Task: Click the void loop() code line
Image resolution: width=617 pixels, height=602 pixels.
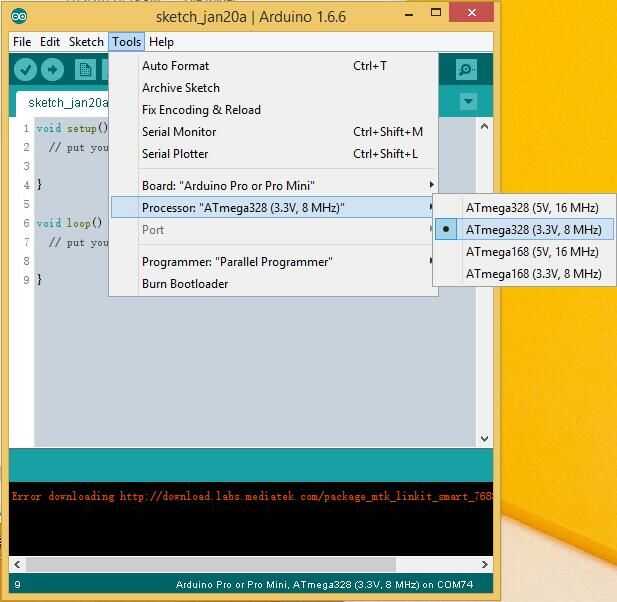Action: [x=70, y=223]
